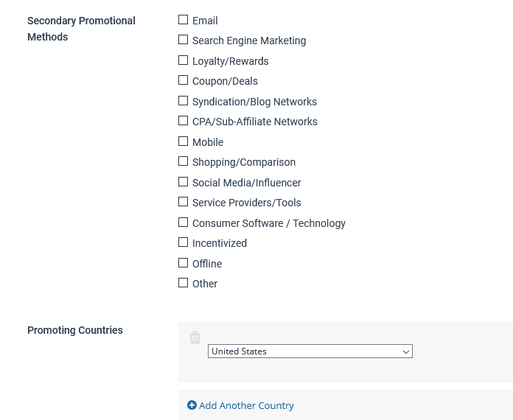Toggle Consumer Software / Technology checkbox

click(184, 223)
